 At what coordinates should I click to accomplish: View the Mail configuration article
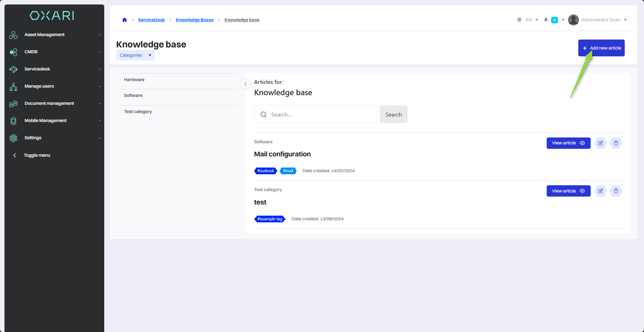click(568, 143)
